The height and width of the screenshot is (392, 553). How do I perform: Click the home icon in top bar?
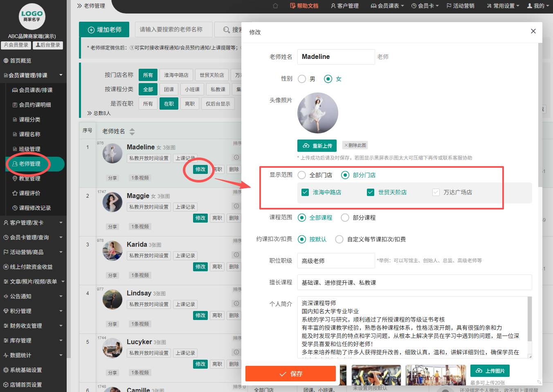click(x=275, y=6)
